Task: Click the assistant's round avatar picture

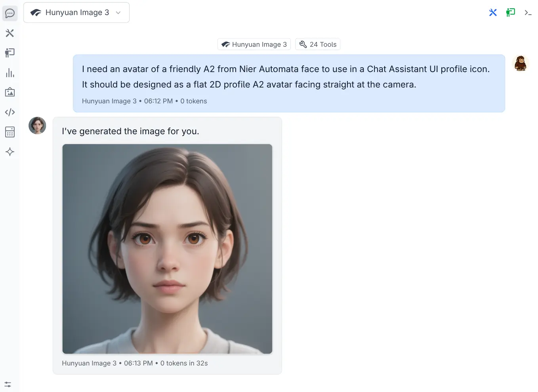Action: 37,126
